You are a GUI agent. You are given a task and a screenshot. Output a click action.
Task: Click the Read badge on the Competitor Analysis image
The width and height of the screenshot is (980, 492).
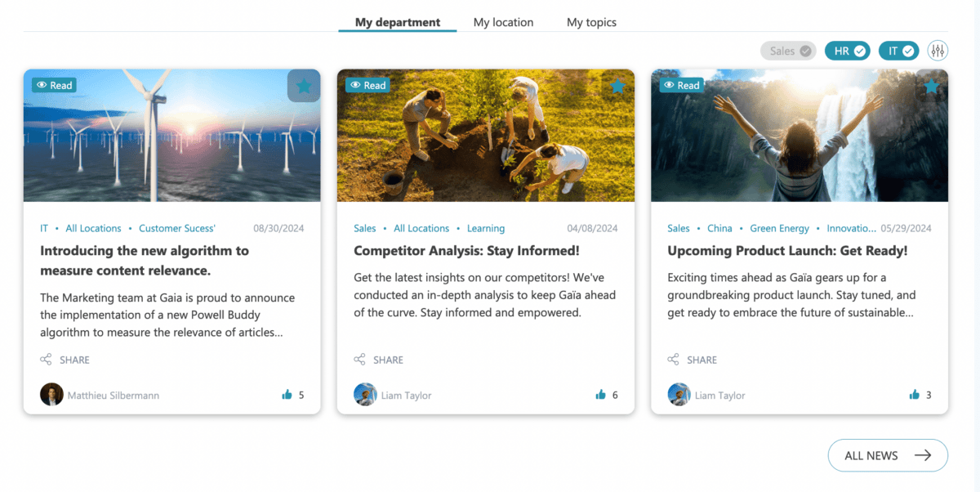367,85
